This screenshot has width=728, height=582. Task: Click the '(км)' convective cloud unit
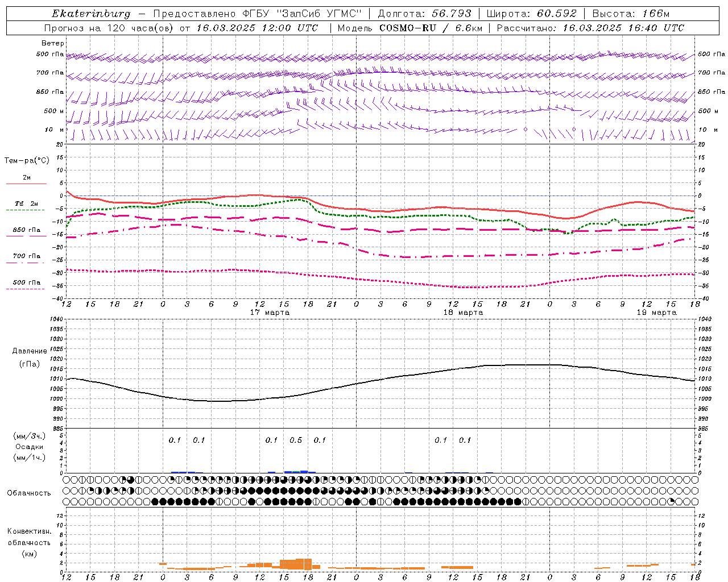[x=29, y=554]
